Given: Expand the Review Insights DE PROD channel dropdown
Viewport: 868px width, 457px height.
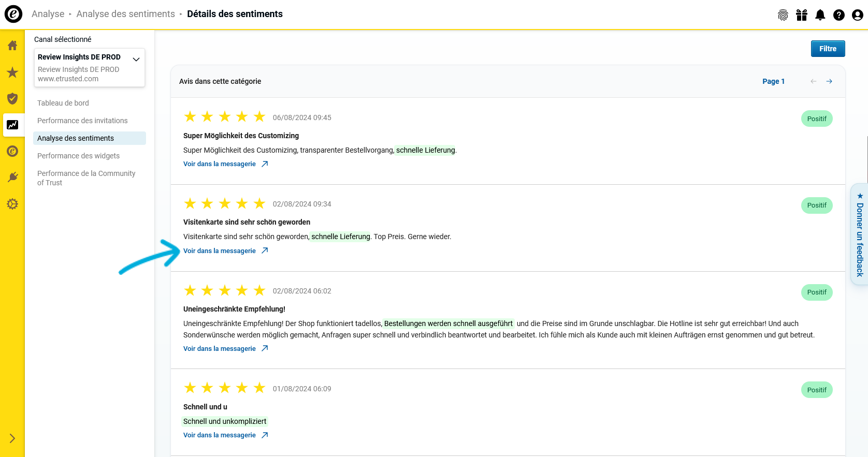Looking at the screenshot, I should click(x=90, y=67).
